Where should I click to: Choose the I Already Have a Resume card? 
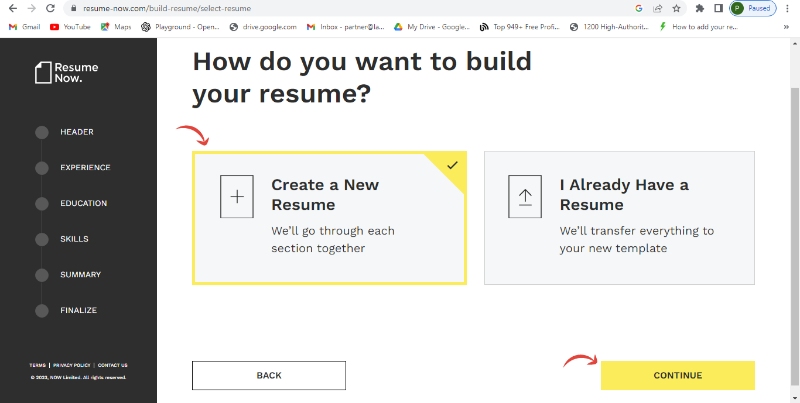pyautogui.click(x=619, y=218)
